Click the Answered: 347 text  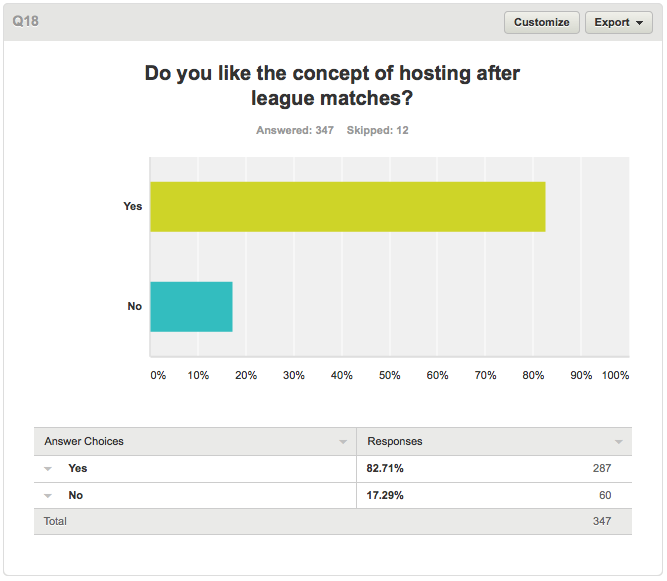coord(295,130)
